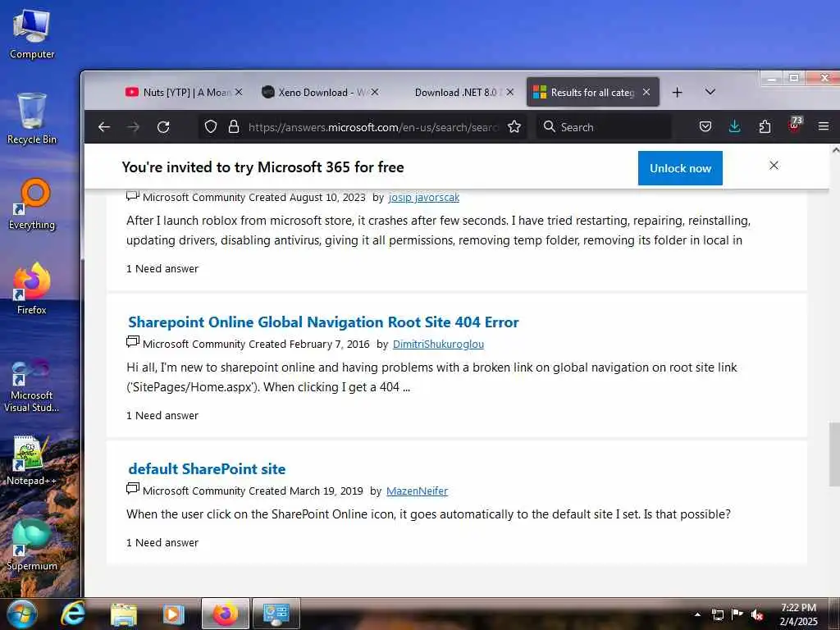Expand the list all tabs dropdown
Image resolution: width=840 pixels, height=630 pixels.
(x=710, y=92)
